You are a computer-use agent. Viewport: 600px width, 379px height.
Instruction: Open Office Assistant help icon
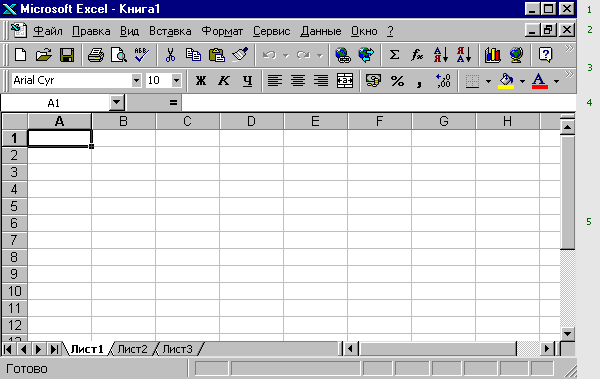[545, 55]
